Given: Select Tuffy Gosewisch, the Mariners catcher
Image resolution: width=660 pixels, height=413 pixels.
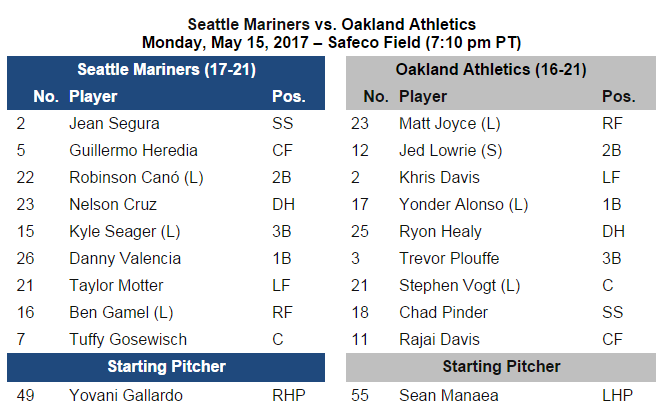Looking at the screenshot, I should pos(128,340).
